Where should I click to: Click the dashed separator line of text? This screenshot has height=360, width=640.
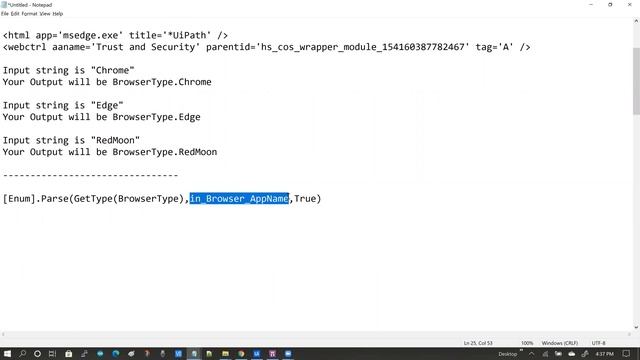click(x=90, y=175)
